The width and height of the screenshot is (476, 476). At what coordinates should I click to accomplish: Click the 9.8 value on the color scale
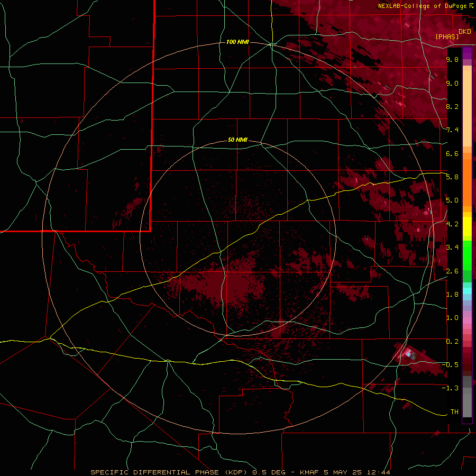pyautogui.click(x=452, y=60)
